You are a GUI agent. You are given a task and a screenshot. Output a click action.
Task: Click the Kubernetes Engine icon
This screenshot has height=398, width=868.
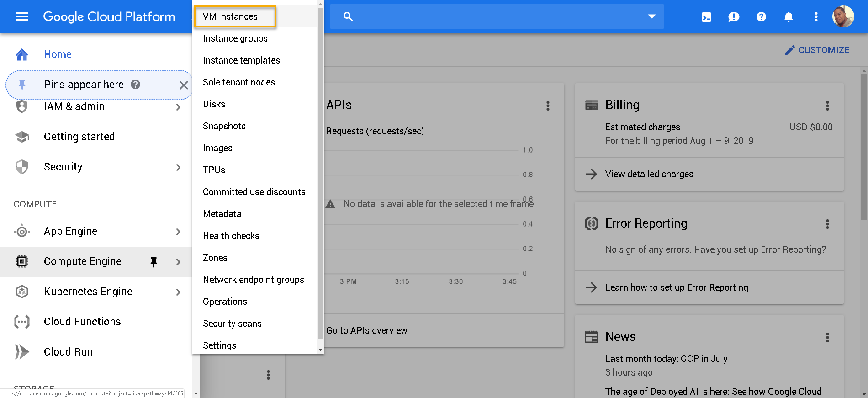coord(22,292)
